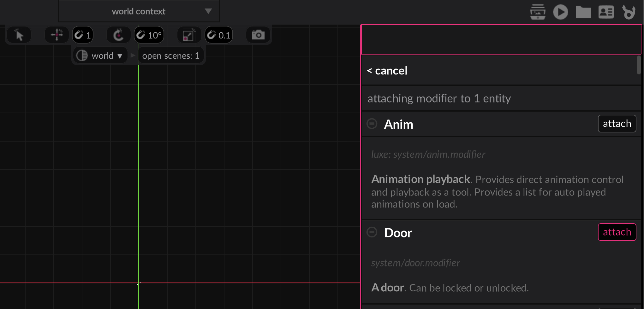Open the asset drawer icon
Viewport: 644px width, 309px height.
point(538,12)
